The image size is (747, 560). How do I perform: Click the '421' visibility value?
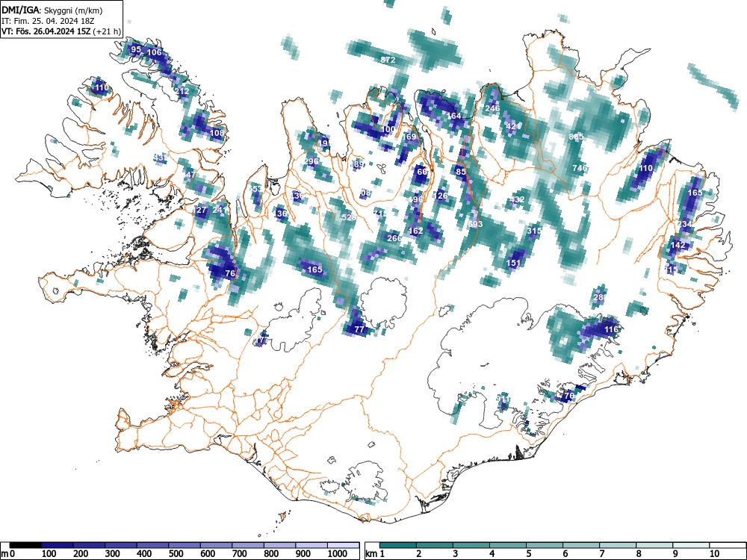pos(513,126)
